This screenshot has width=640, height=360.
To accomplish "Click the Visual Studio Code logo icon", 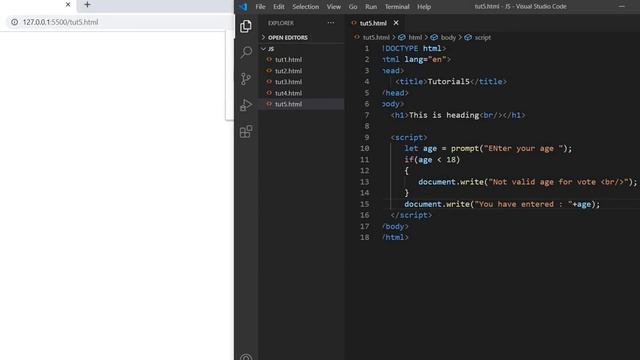I will pyautogui.click(x=243, y=7).
